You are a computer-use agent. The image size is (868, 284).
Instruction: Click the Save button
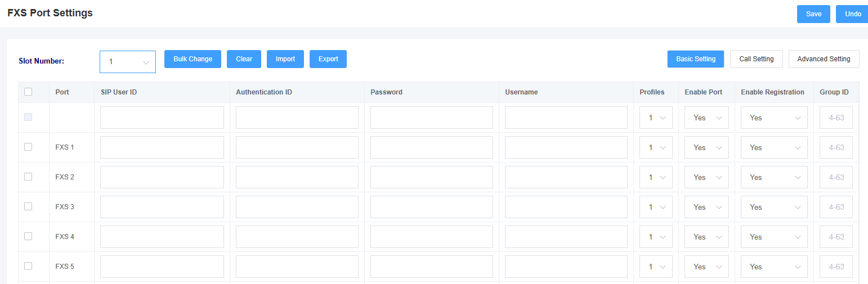(813, 14)
